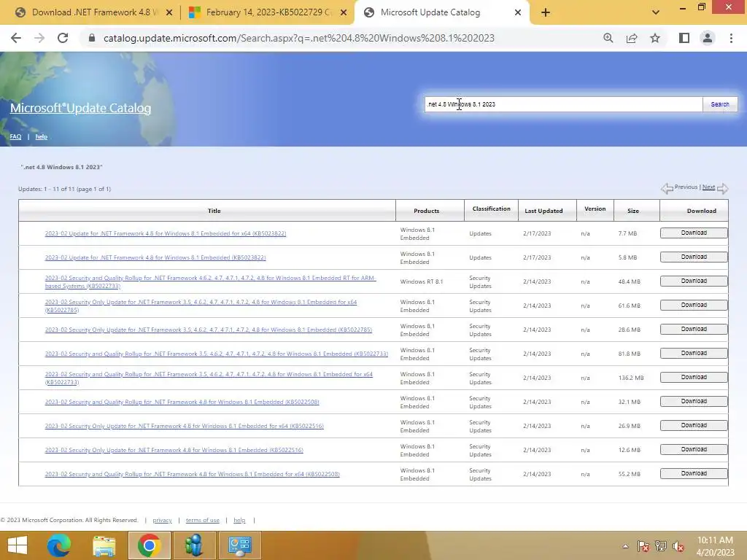Open the terms of use footer link

coord(203,520)
